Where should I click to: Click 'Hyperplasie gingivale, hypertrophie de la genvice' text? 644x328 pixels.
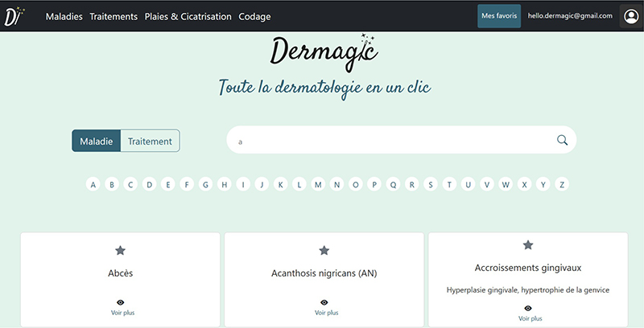click(x=528, y=290)
